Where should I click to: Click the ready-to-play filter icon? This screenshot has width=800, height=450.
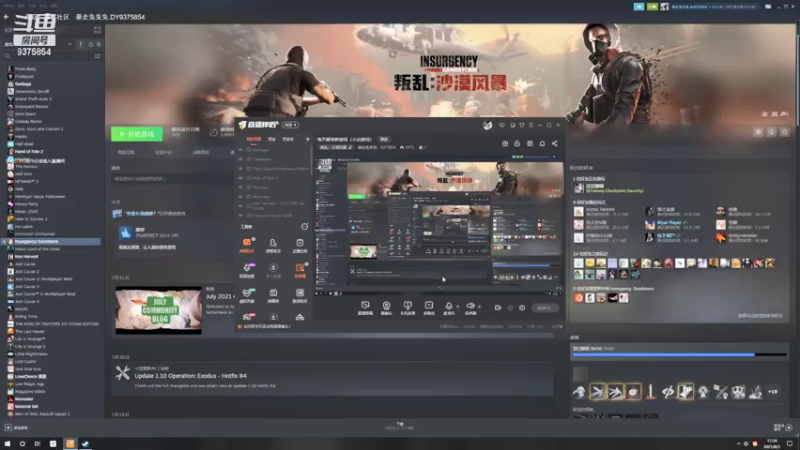pos(98,44)
